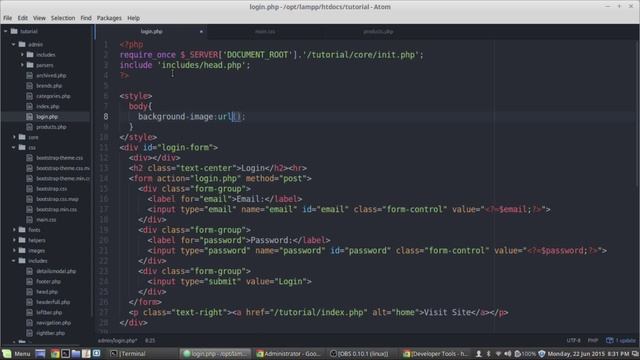Open file manager folder icon in taskbar

76,353
